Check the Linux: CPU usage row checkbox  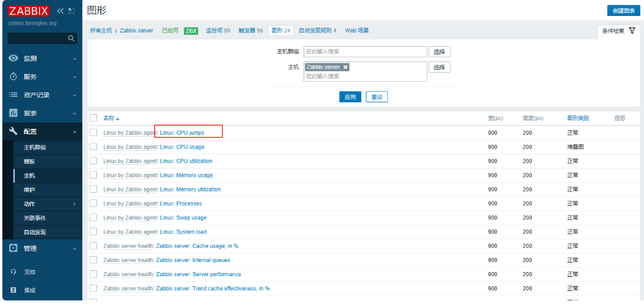94,147
